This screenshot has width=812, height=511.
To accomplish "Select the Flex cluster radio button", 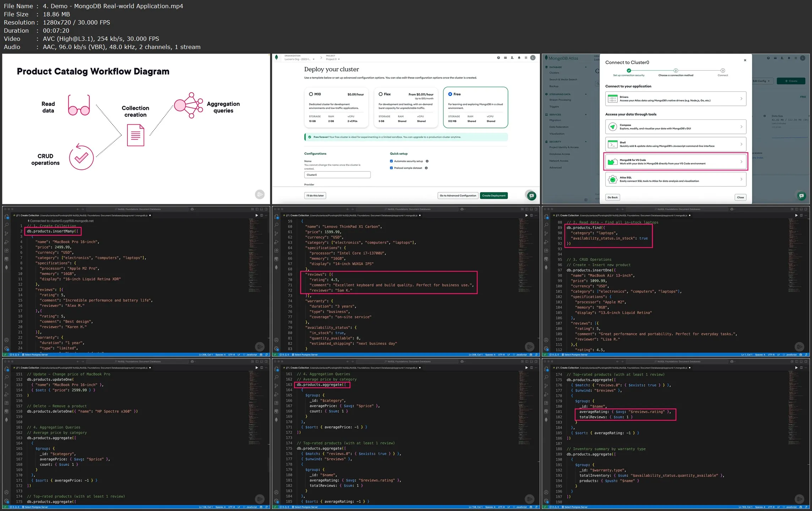I will [381, 94].
